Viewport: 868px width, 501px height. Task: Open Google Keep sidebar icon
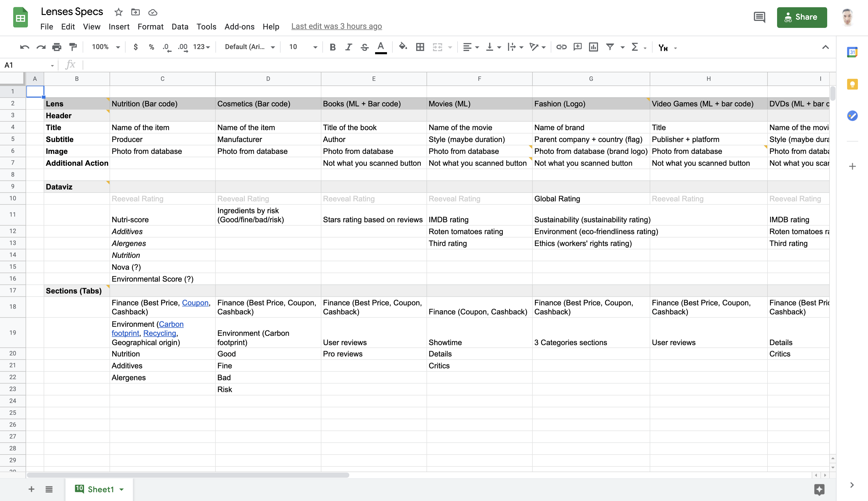852,84
